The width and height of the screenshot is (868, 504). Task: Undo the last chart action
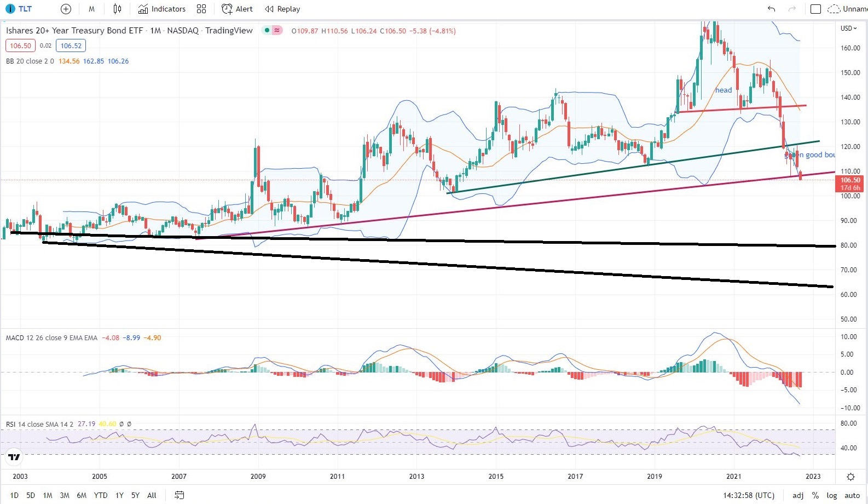772,9
